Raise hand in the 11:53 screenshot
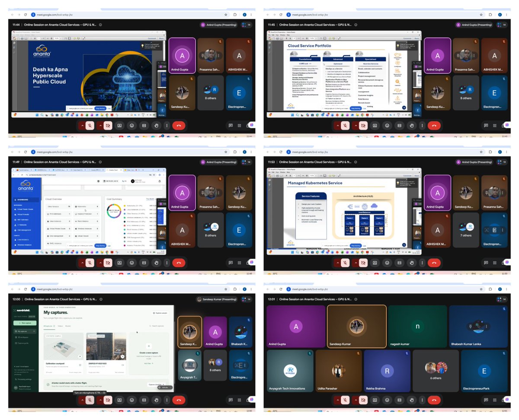 tap(412, 263)
